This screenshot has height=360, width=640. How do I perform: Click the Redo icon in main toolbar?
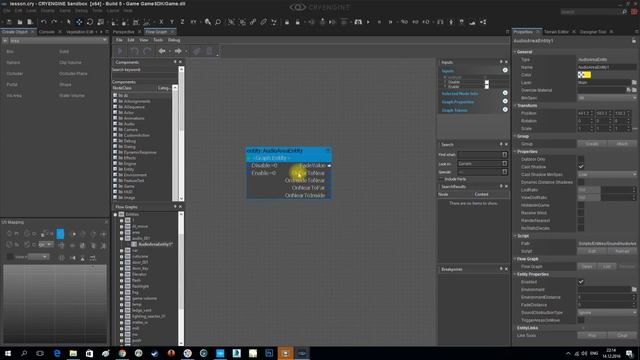(x=54, y=22)
